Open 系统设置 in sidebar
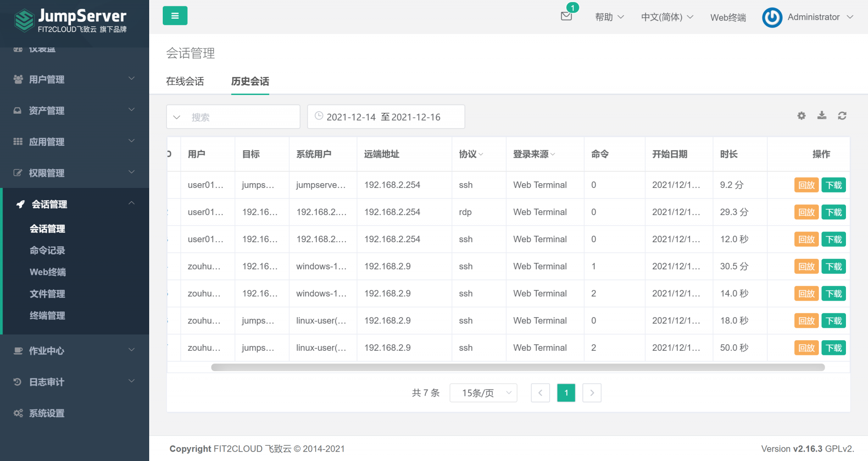868x461 pixels. click(x=47, y=413)
